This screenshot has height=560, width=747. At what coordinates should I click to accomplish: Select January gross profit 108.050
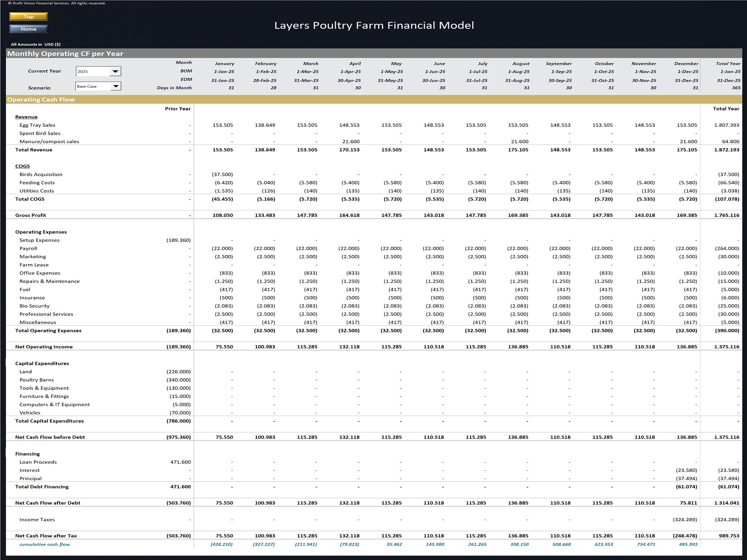(223, 215)
